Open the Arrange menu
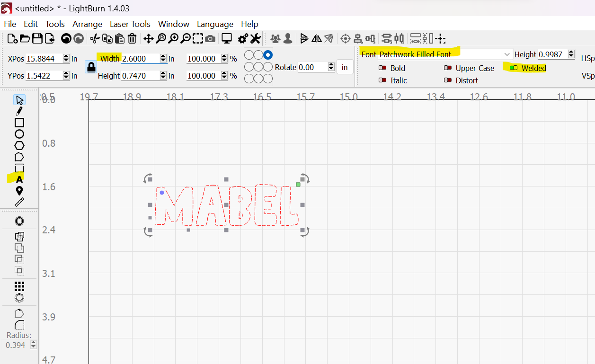This screenshot has height=364, width=595. 87,24
